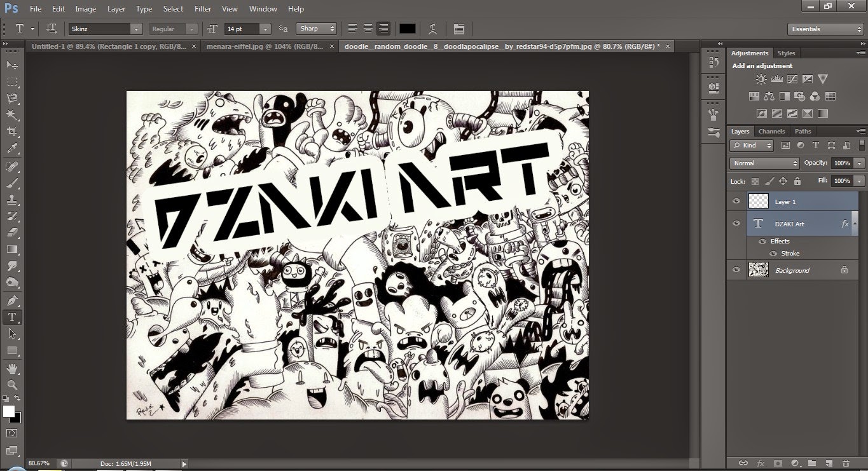Select the Hand tool
Screen dimensions: 868x471
(x=12, y=368)
